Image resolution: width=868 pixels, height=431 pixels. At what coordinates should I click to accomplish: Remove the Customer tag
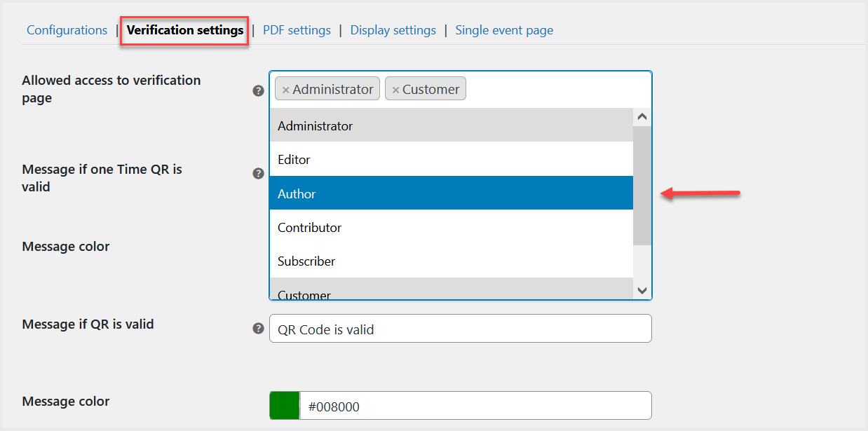point(395,90)
